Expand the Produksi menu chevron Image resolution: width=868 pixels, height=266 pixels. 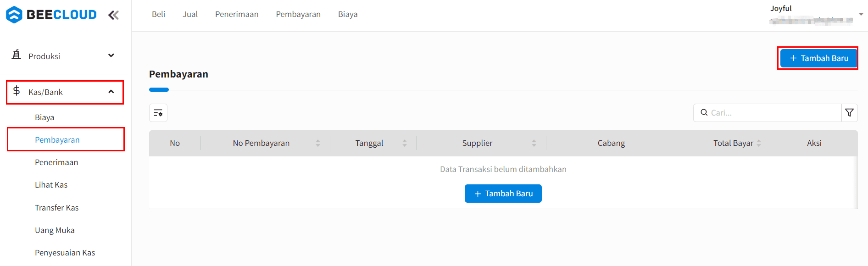(111, 55)
